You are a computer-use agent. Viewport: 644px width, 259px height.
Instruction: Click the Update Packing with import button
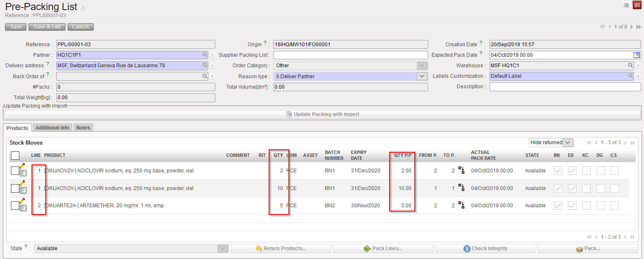click(322, 114)
